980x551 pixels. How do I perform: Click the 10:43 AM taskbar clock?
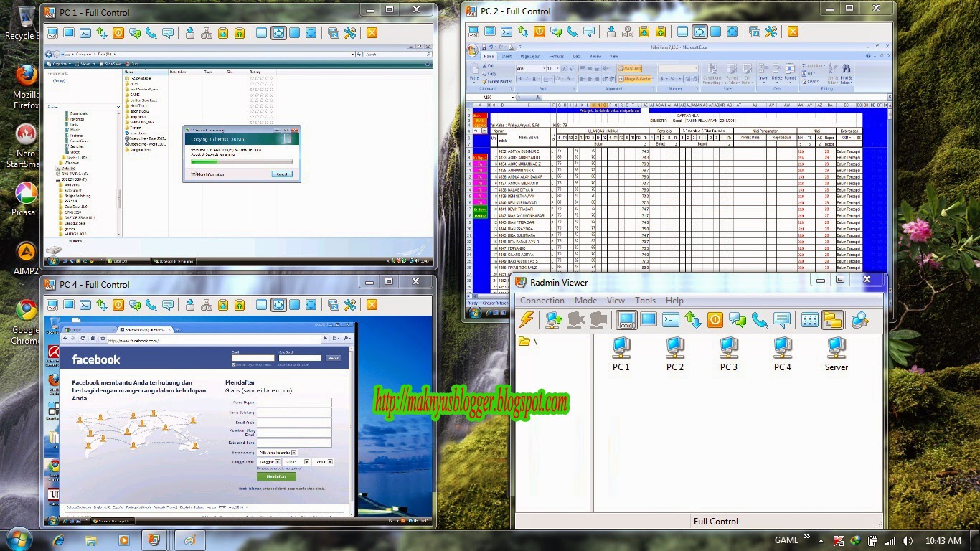tap(943, 540)
